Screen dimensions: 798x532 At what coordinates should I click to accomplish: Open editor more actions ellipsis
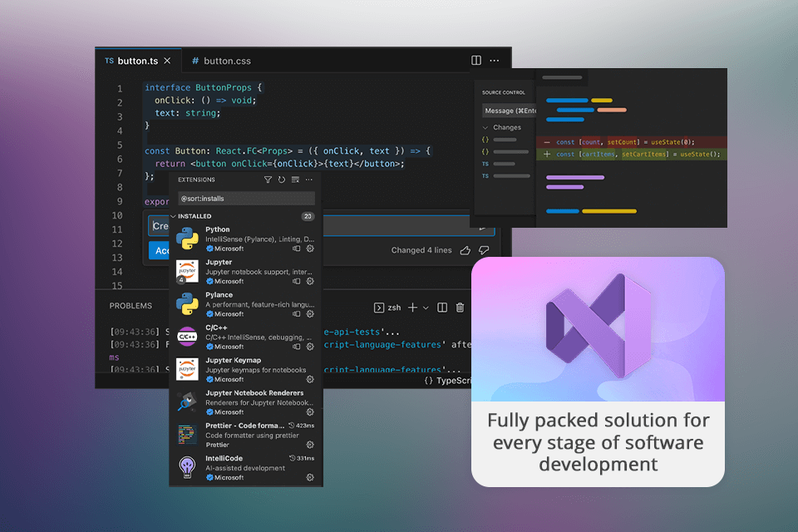494,60
